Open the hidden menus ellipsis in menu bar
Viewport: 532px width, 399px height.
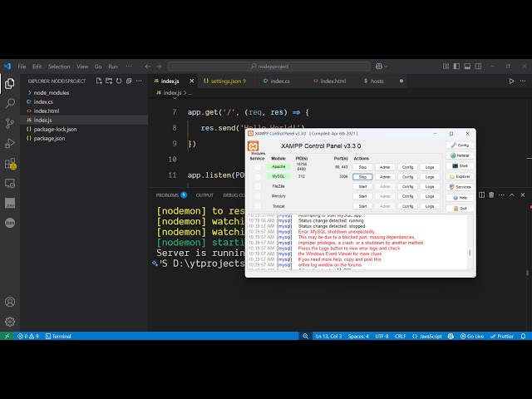coord(129,66)
